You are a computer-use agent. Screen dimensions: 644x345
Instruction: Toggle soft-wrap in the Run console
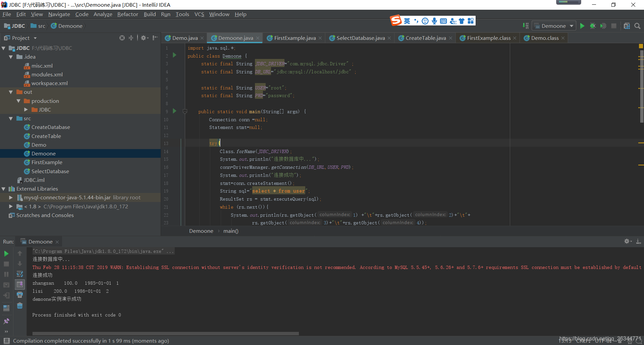click(x=20, y=274)
